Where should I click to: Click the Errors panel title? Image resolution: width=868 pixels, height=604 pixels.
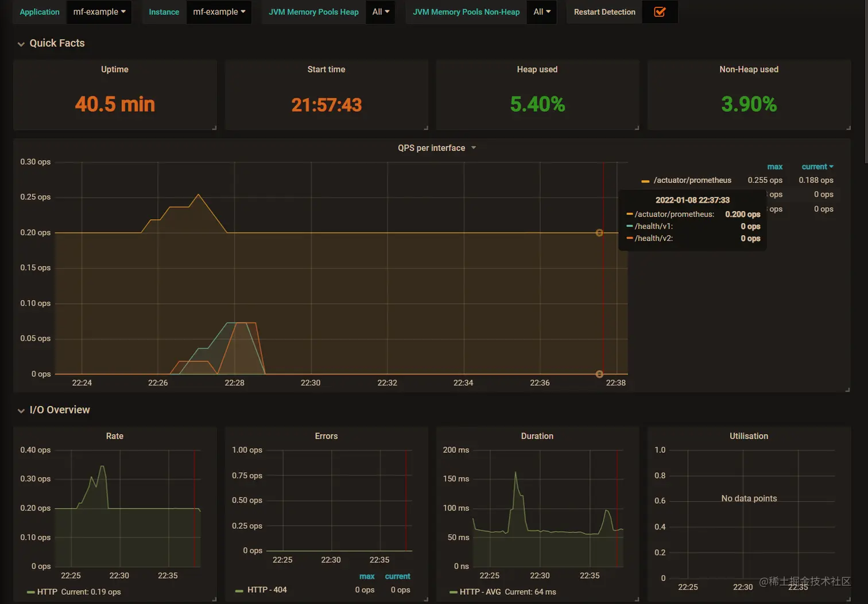pyautogui.click(x=326, y=436)
